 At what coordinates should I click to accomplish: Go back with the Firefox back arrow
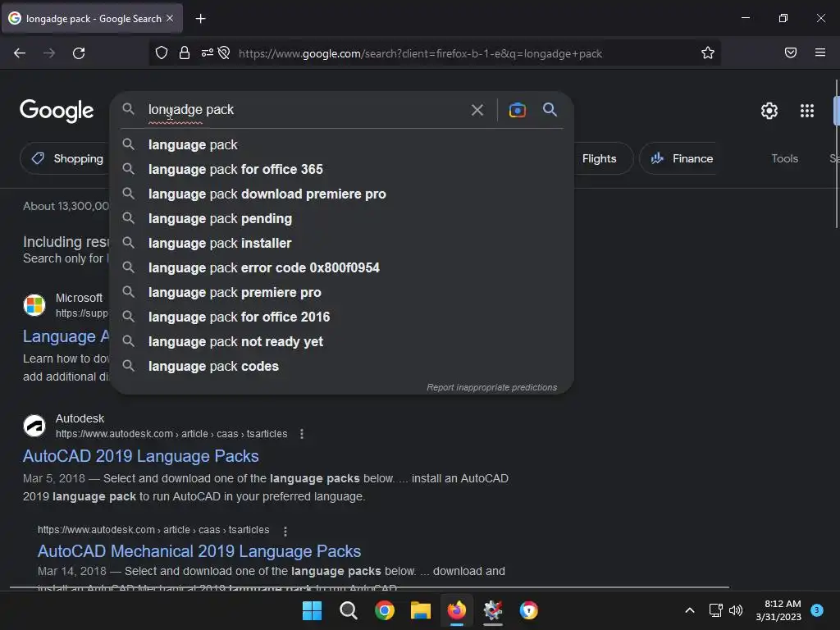click(20, 53)
